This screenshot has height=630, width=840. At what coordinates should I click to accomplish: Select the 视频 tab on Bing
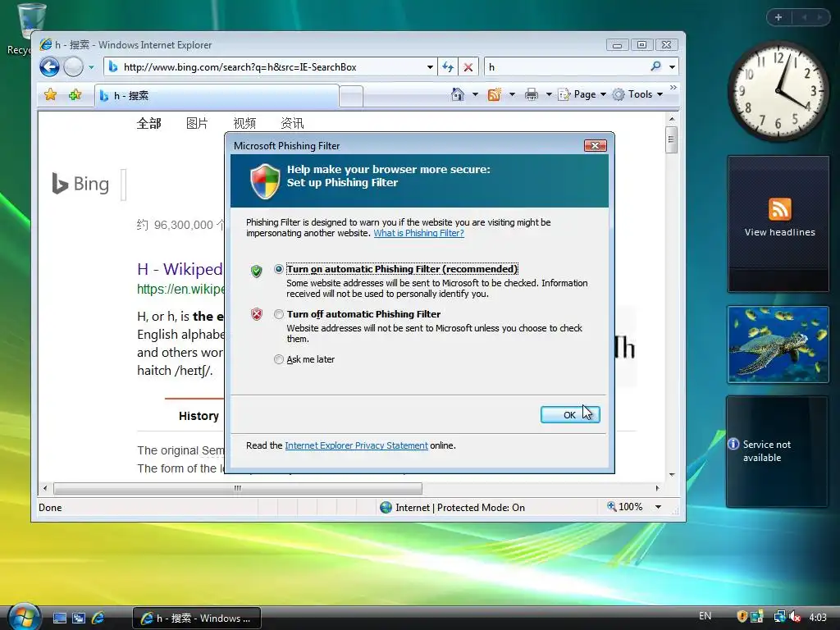(x=244, y=124)
